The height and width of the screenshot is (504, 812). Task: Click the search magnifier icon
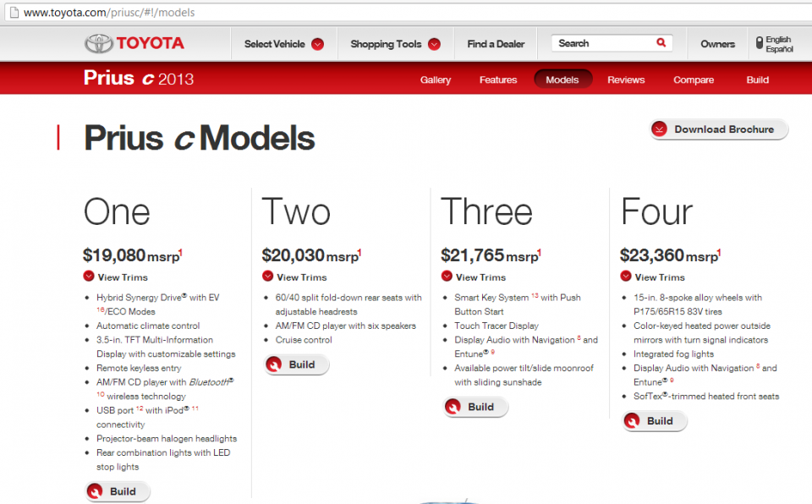(x=661, y=42)
